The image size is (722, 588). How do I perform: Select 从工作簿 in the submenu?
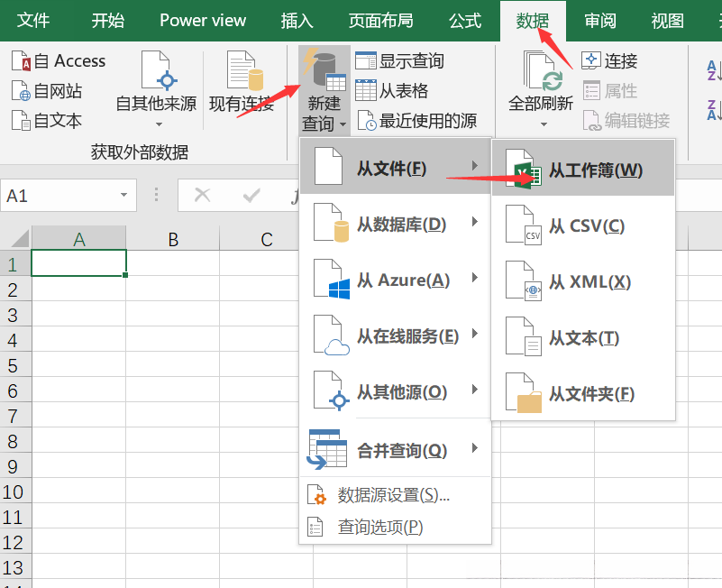[596, 169]
